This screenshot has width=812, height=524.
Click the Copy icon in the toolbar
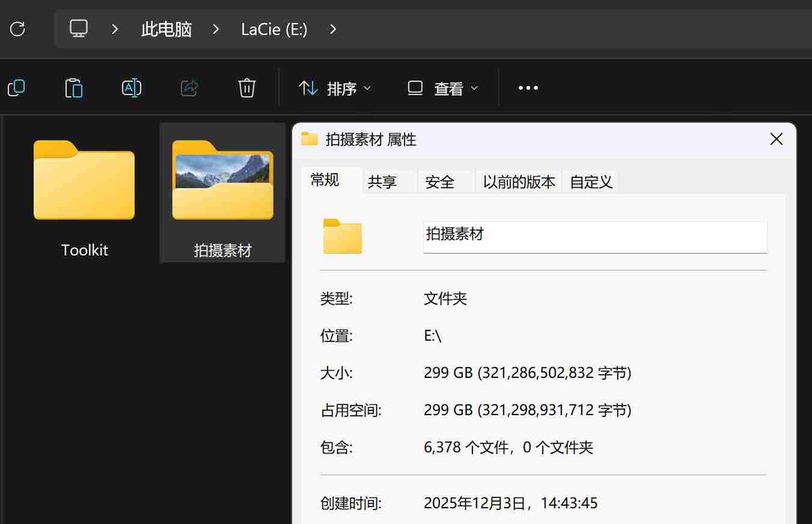[x=16, y=88]
